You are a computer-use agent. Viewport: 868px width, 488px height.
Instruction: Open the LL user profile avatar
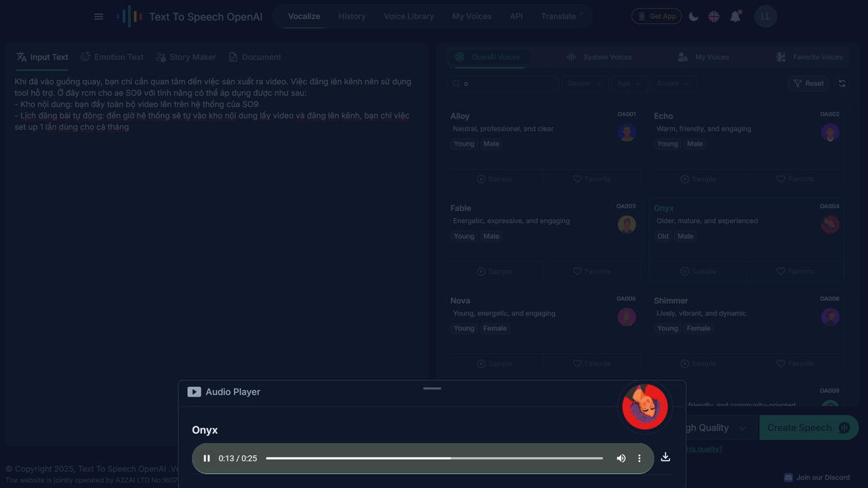pos(766,16)
